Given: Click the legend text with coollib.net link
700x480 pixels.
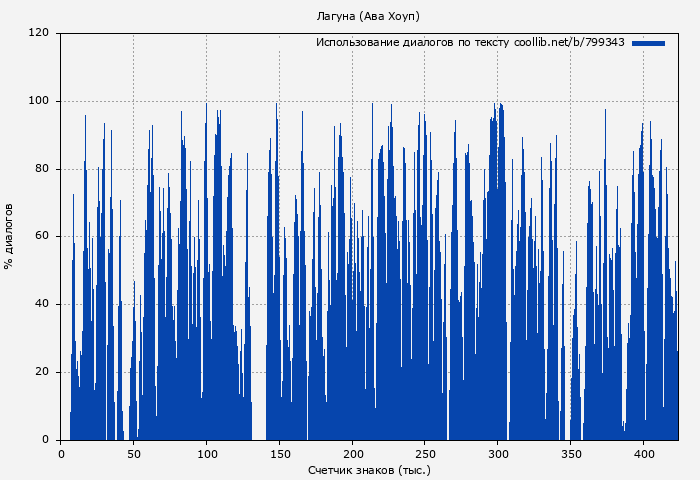Looking at the screenshot, I should (x=470, y=43).
